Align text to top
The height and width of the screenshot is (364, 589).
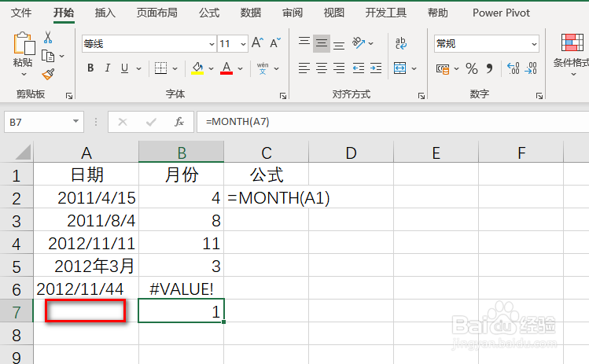coord(304,42)
